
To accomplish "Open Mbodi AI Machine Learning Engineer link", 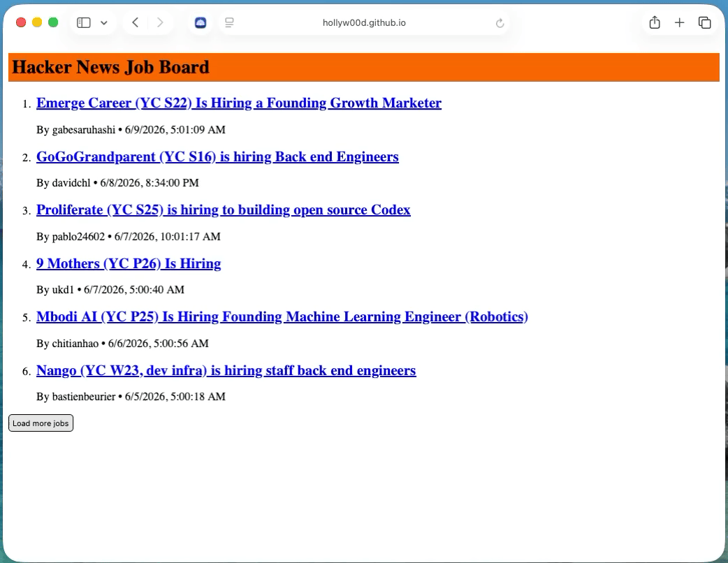I will 282,316.
